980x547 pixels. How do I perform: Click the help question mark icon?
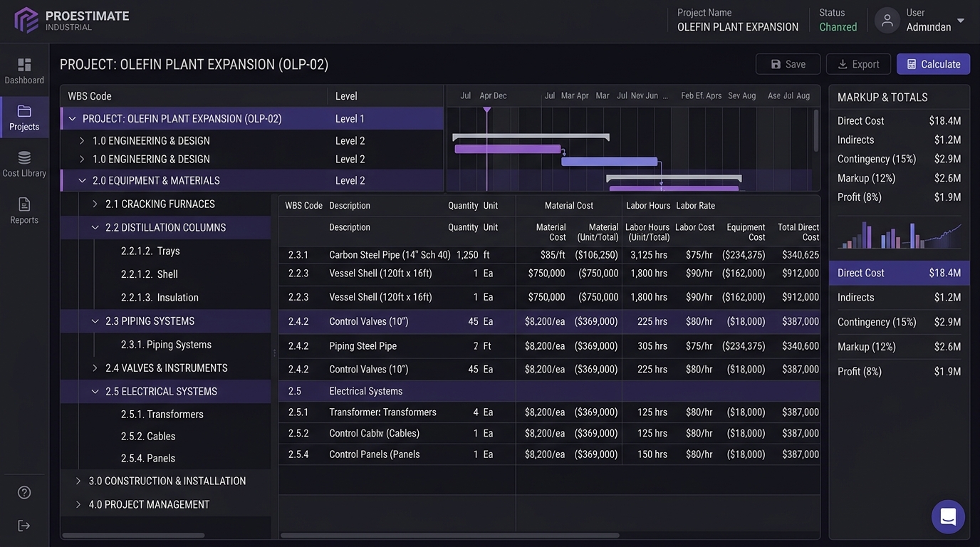pyautogui.click(x=24, y=492)
